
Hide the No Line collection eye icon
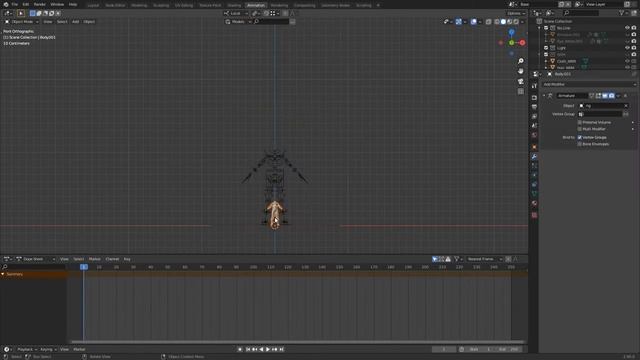pyautogui.click(x=627, y=28)
